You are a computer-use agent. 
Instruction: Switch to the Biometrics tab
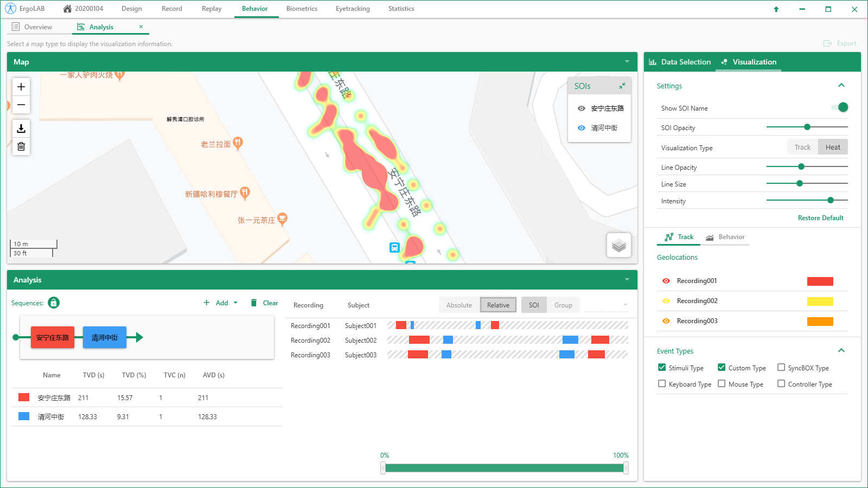(x=302, y=9)
